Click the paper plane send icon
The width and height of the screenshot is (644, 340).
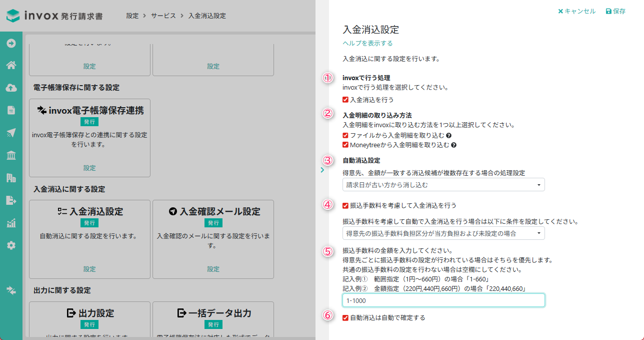coord(11,133)
